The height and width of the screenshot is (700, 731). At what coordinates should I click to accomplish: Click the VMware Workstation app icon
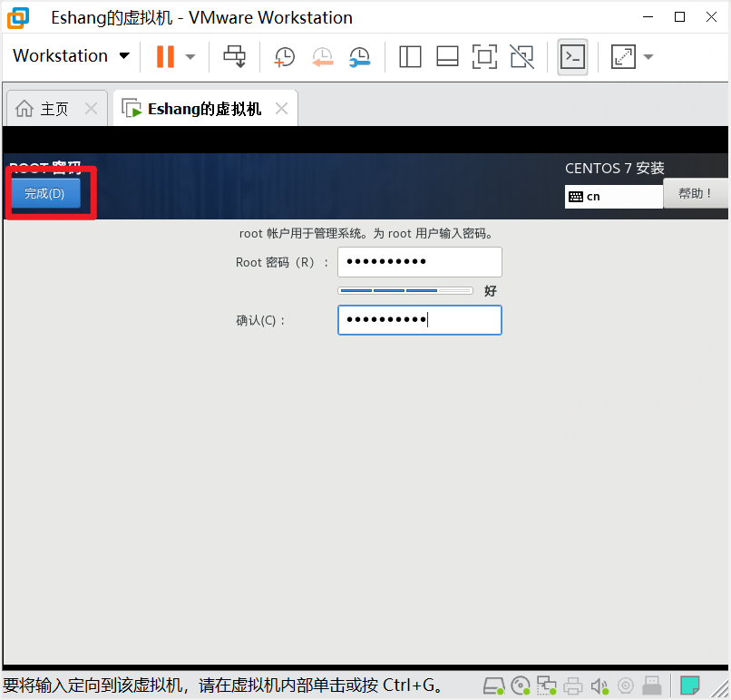18,18
